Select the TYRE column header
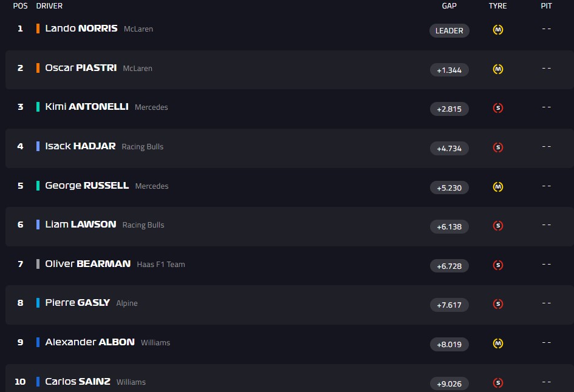The image size is (574, 392). point(497,6)
